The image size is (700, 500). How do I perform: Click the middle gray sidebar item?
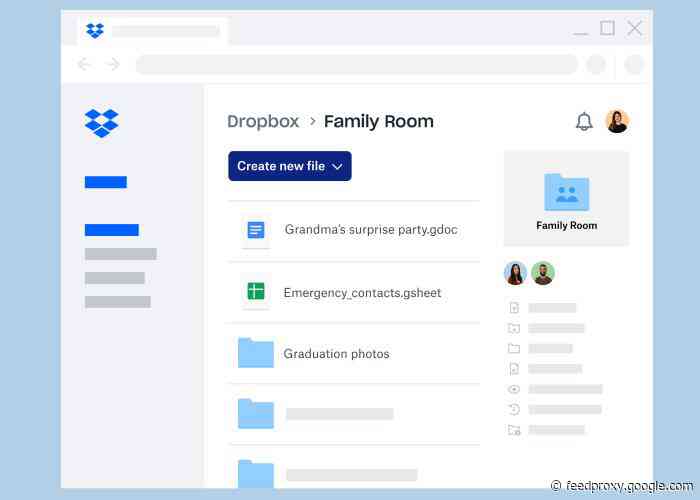tap(115, 278)
